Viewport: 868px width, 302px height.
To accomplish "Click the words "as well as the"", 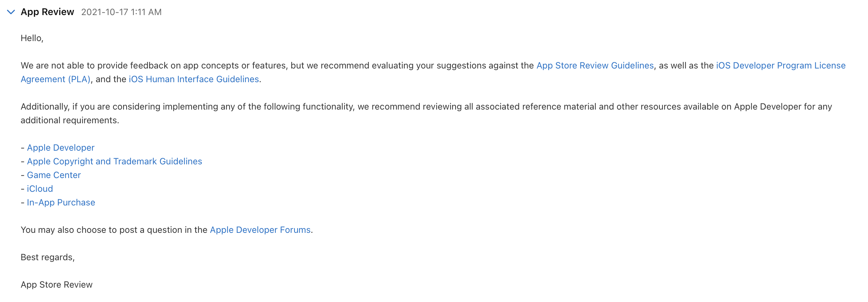I will click(686, 65).
